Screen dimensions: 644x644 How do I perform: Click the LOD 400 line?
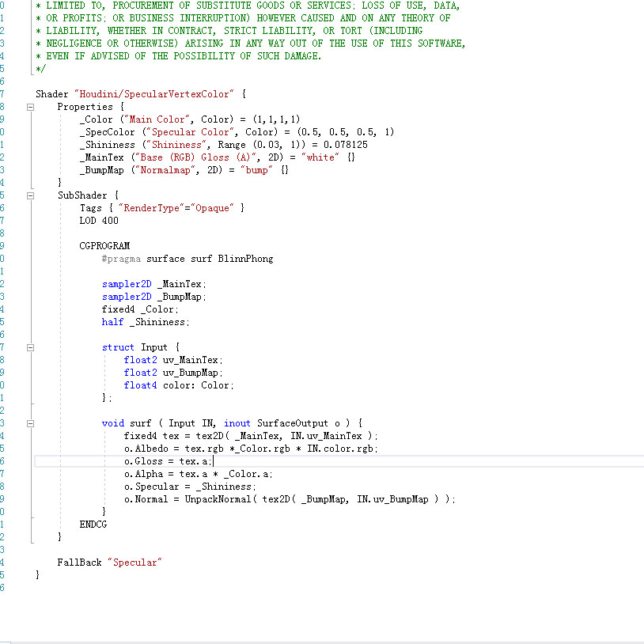(x=99, y=221)
